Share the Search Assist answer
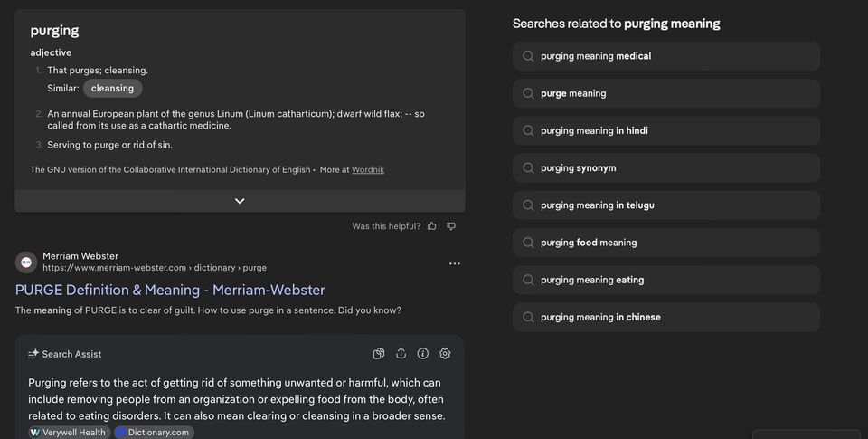The image size is (868, 439). (x=401, y=354)
